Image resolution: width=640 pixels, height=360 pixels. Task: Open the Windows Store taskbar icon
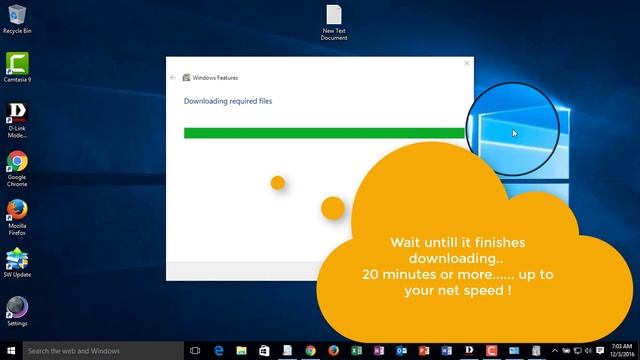point(264,351)
